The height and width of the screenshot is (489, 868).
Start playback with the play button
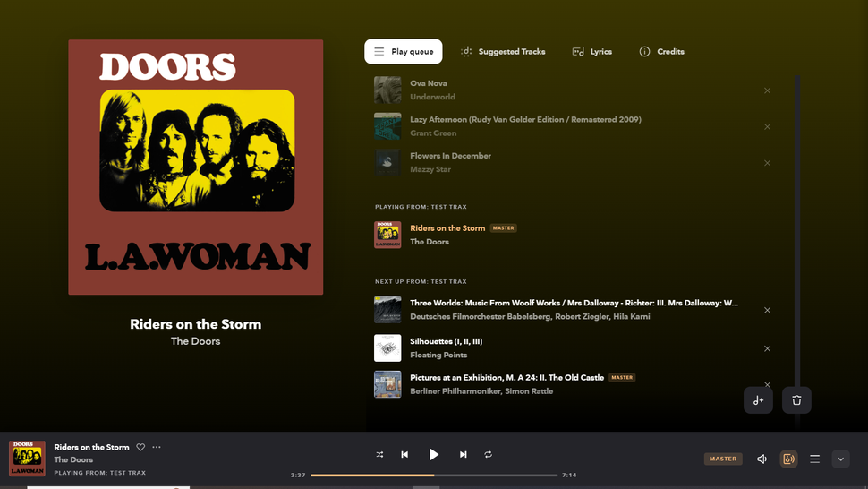pyautogui.click(x=434, y=454)
